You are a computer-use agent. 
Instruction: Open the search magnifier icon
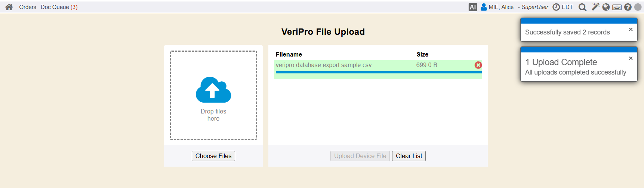click(x=582, y=7)
